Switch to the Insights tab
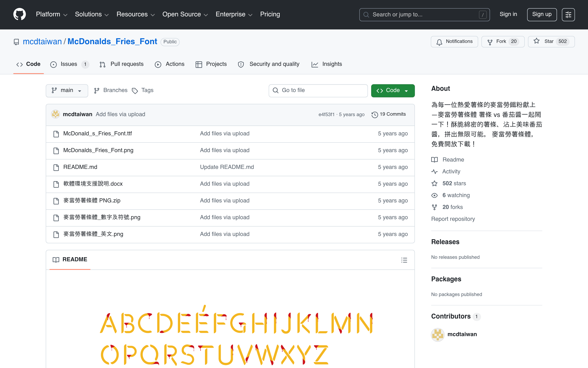 click(x=326, y=64)
